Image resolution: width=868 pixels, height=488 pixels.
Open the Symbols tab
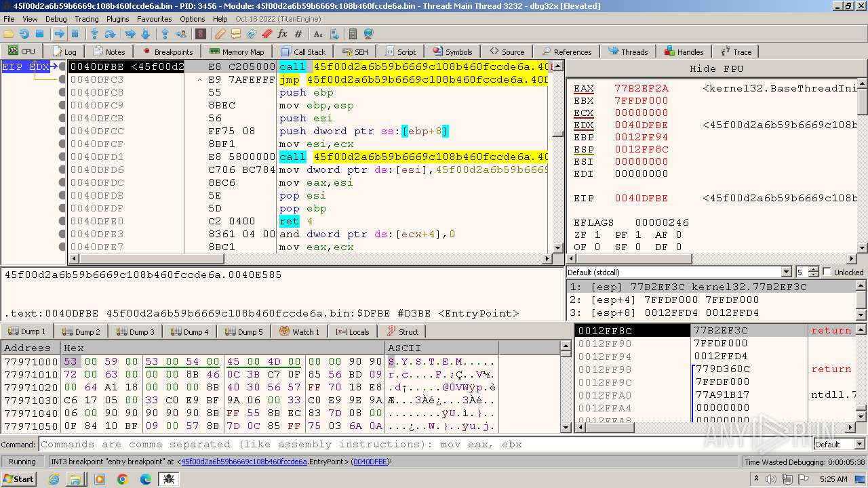pos(452,52)
